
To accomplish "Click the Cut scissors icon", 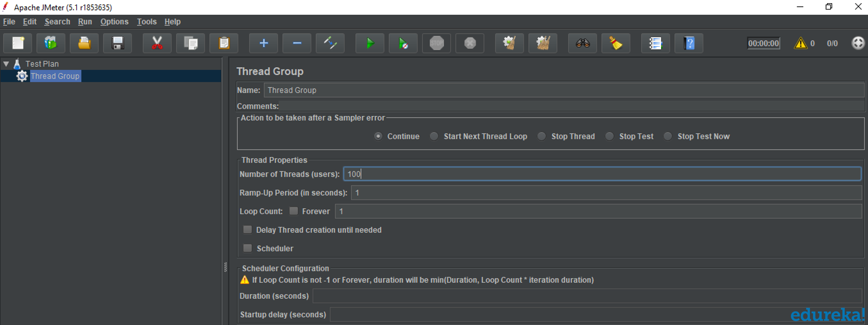I will (x=157, y=43).
